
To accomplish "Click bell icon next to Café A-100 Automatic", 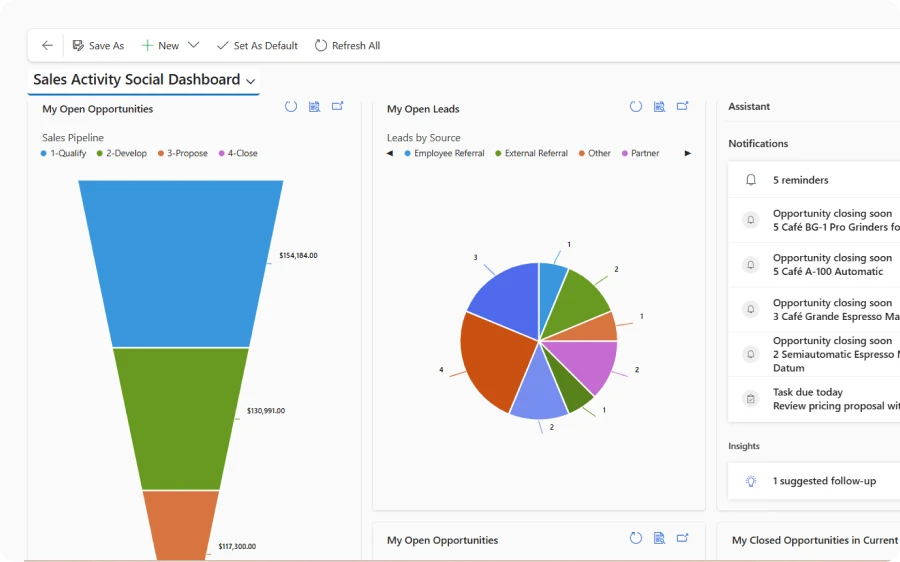I will click(750, 265).
